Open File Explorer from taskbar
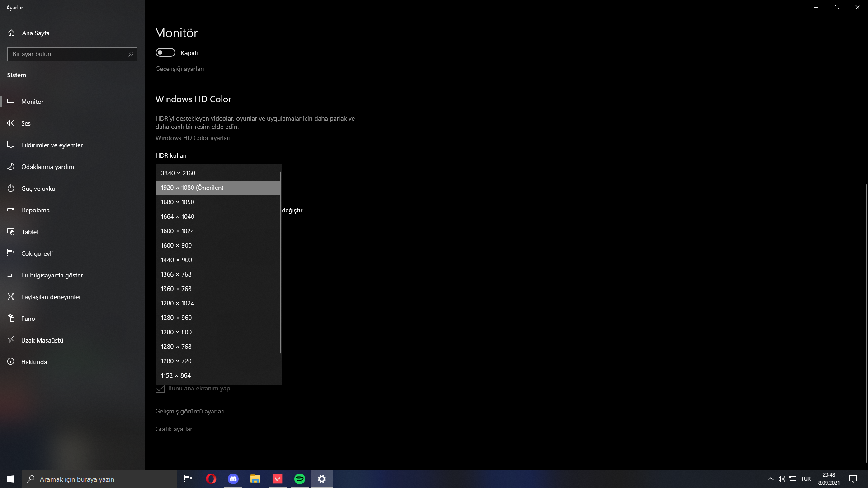 (x=255, y=479)
